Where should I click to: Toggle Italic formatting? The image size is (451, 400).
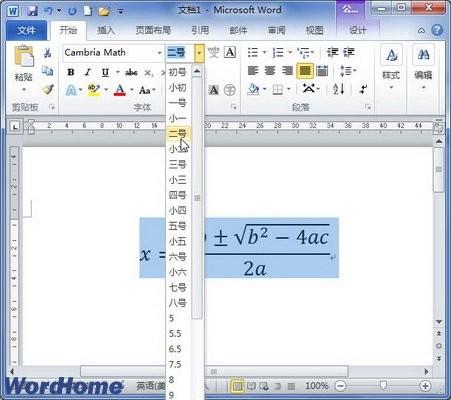click(x=88, y=72)
